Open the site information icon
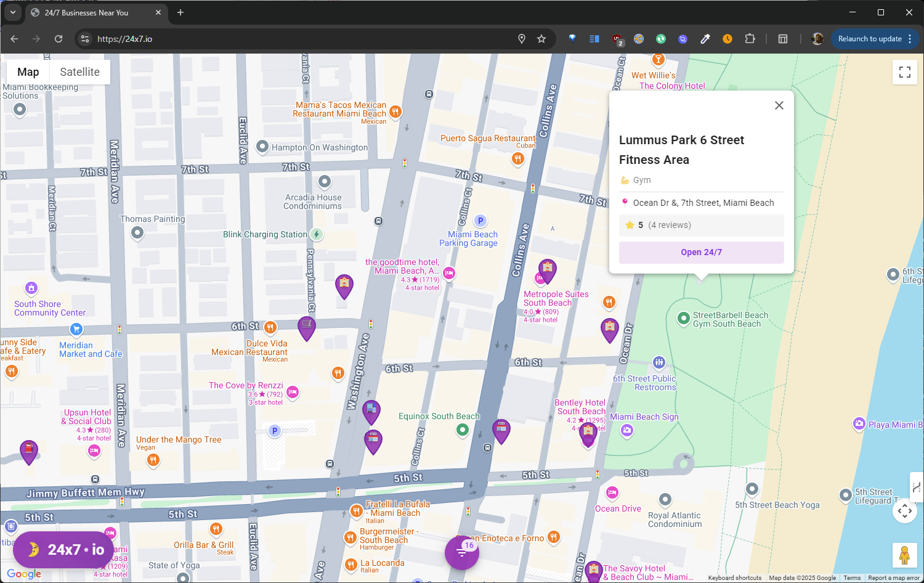Screen dimensions: 924x583 pos(85,39)
